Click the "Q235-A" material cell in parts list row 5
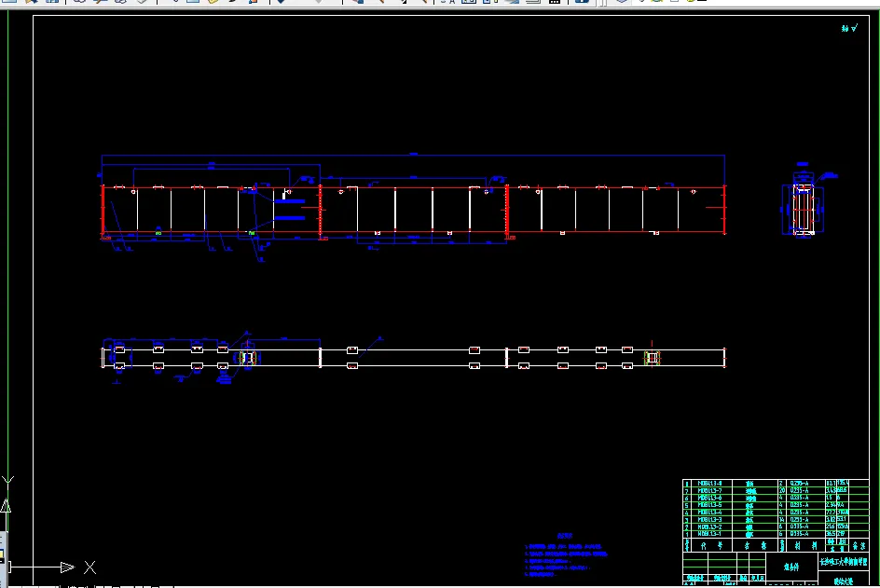This screenshot has width=880, height=588. 806,505
